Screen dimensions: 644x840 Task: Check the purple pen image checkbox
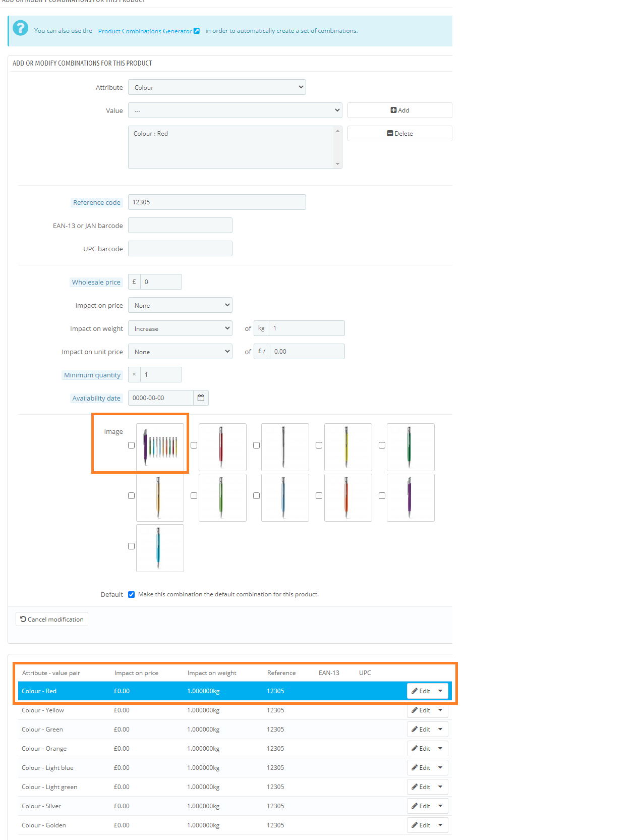pyautogui.click(x=382, y=496)
